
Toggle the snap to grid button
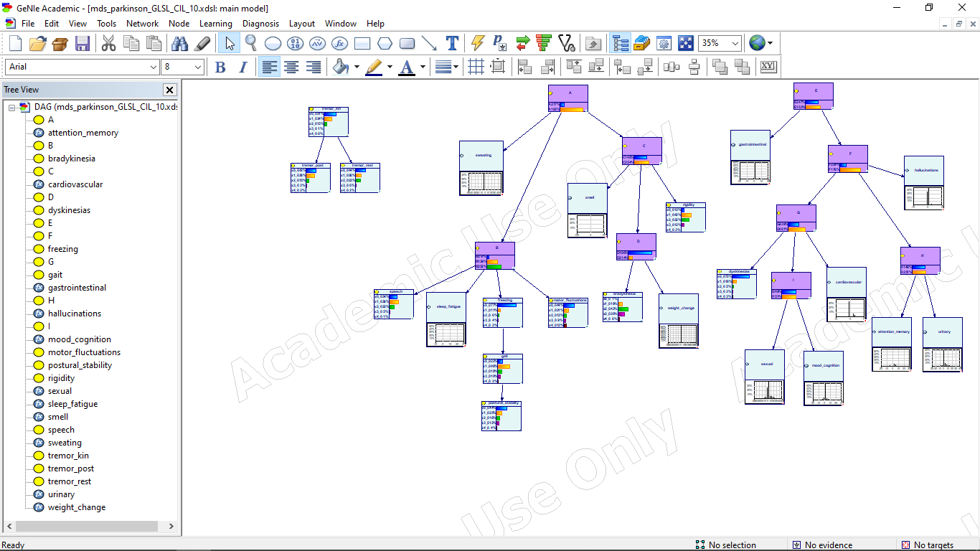(499, 67)
